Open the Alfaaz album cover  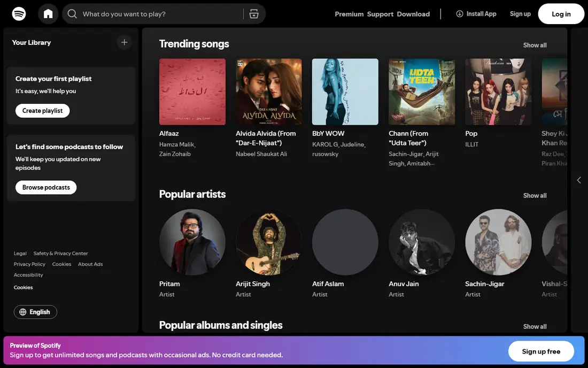[192, 91]
